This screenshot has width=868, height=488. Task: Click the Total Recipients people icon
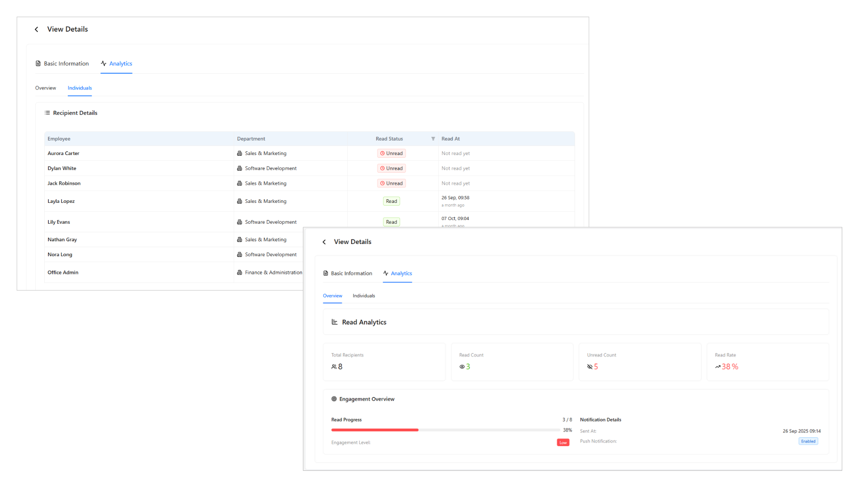click(334, 367)
